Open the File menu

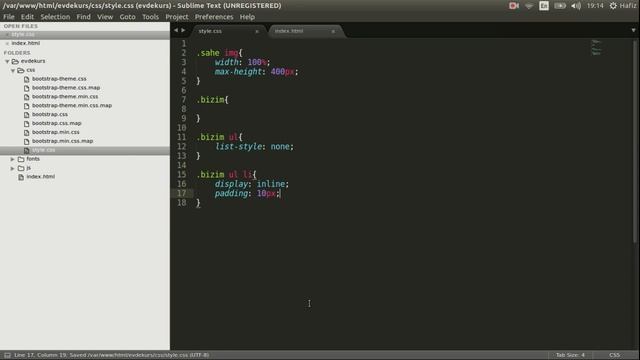[9, 17]
